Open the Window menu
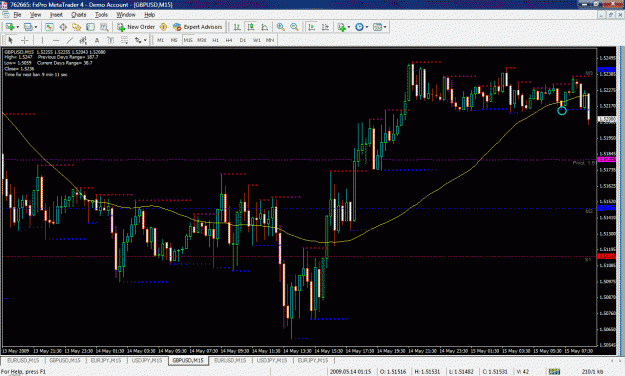The height and width of the screenshot is (376, 625). tap(126, 15)
